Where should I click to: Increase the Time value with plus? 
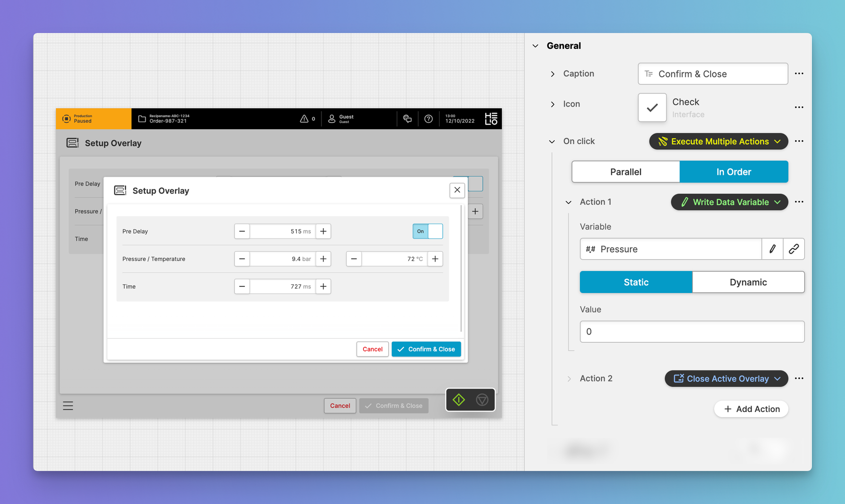point(323,286)
